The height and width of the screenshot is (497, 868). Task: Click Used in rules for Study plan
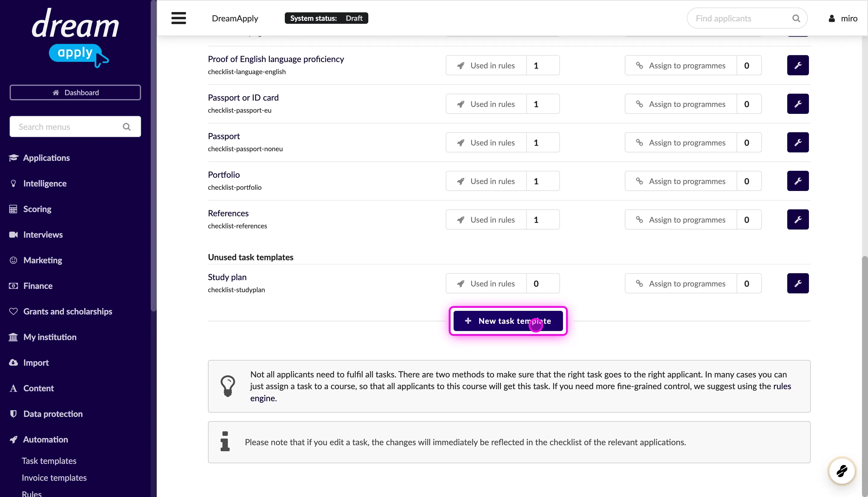point(503,283)
